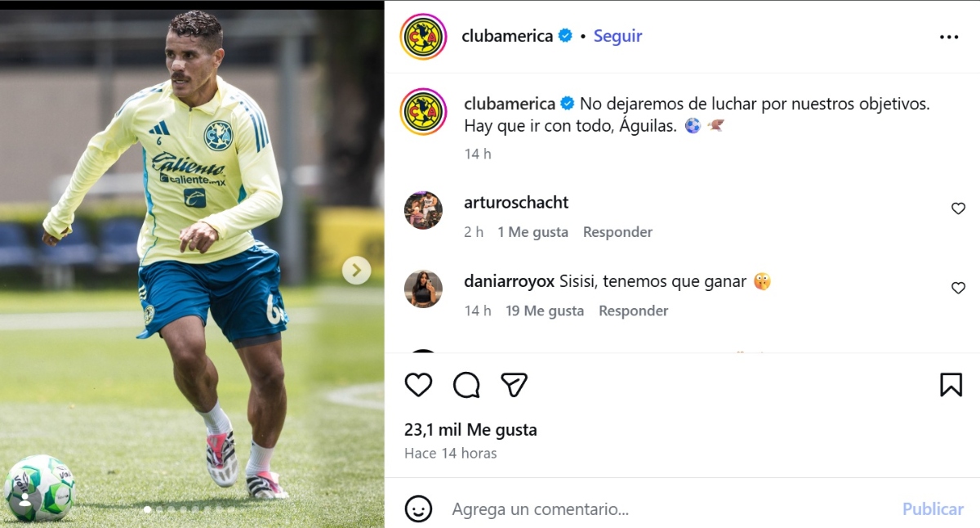Go to the next carousel photo arrow
980x528 pixels.
coord(356,271)
